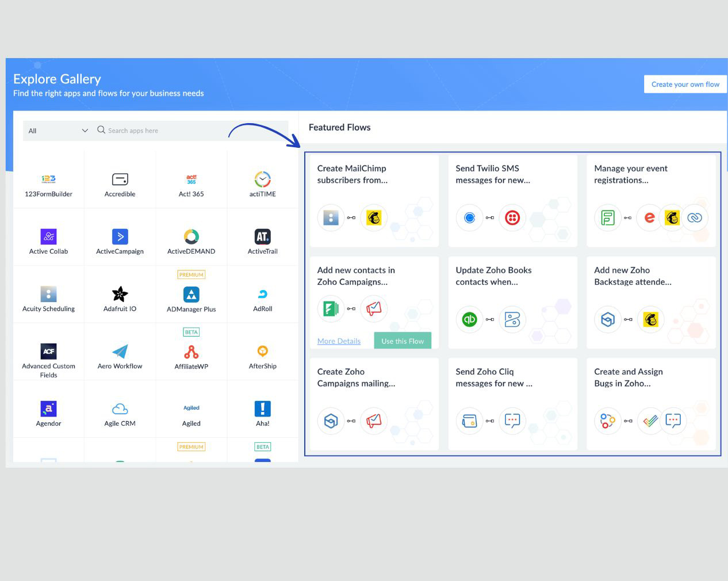The width and height of the screenshot is (728, 581).
Task: Open the AffiliateWP app icon
Action: [191, 351]
